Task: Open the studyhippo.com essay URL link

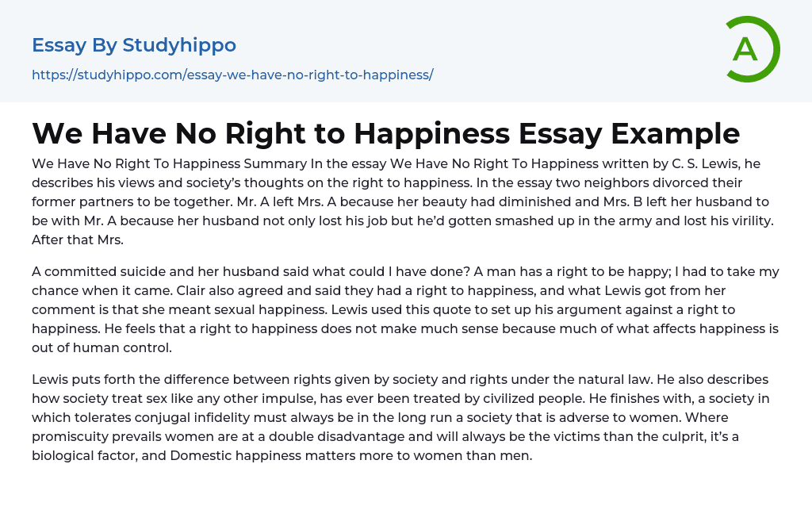Action: pos(232,75)
